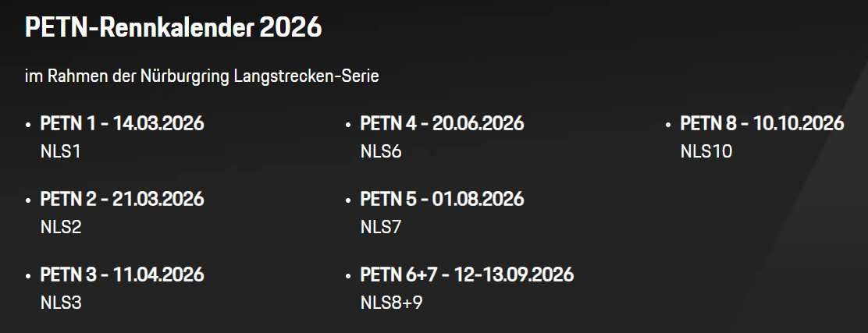Screen dimensions: 868x333
Task: Select the PETN 6+7 - 12-13.09.2026 entry
Action: click(x=467, y=275)
